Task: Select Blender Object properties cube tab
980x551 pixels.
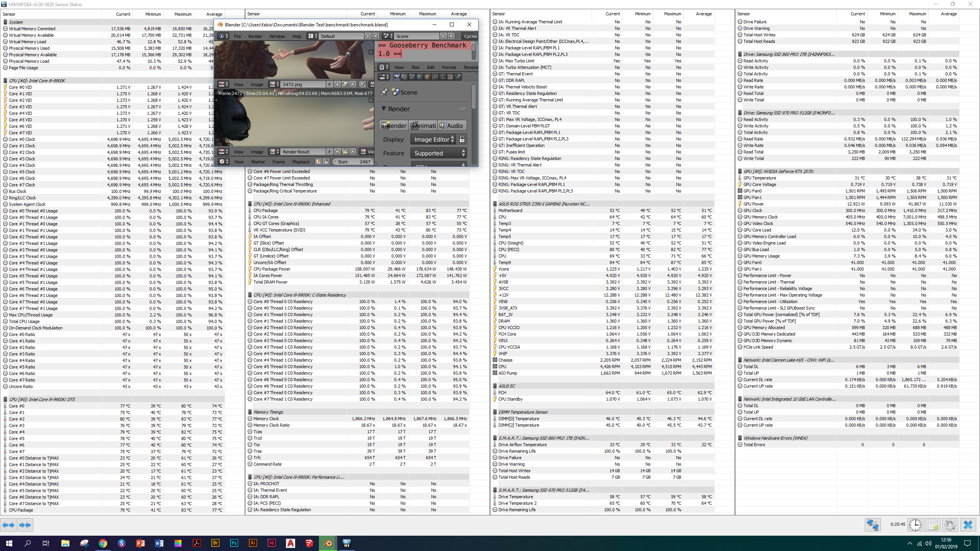Action: (x=427, y=77)
